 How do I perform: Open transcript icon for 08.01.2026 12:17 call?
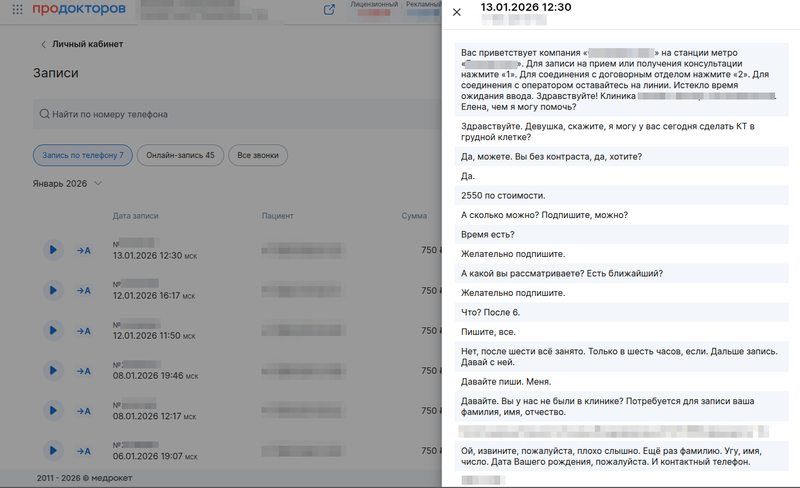pyautogui.click(x=84, y=410)
